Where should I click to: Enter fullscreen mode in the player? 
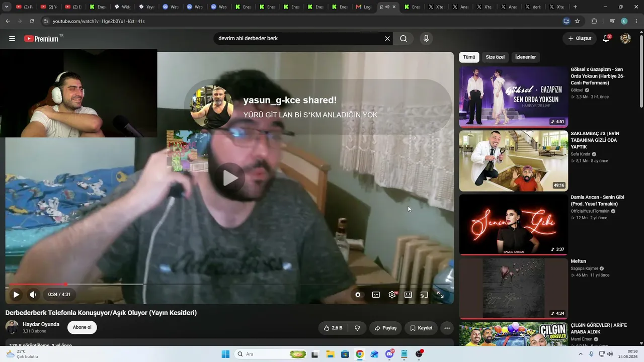pyautogui.click(x=440, y=295)
